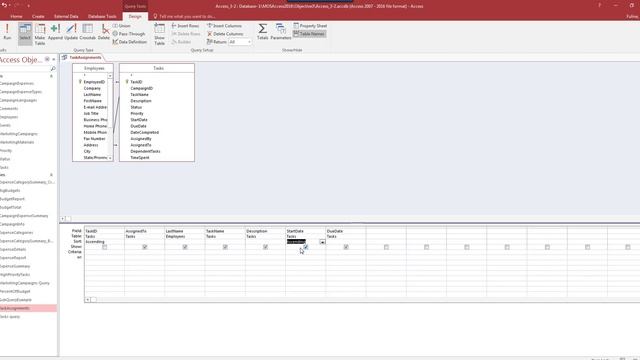Select the LastName field in Employees table
Viewport: 640px width, 360px height.
click(x=92, y=95)
